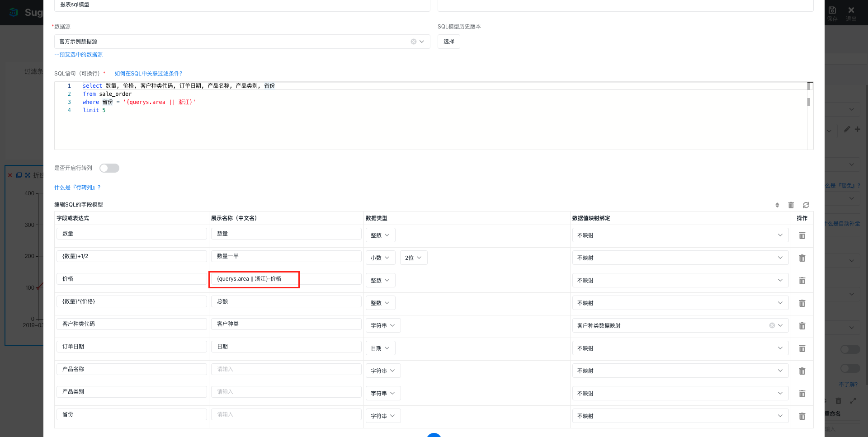This screenshot has height=437, width=868.
Task: Click the SQL editor line 3 where clause
Action: tap(139, 102)
